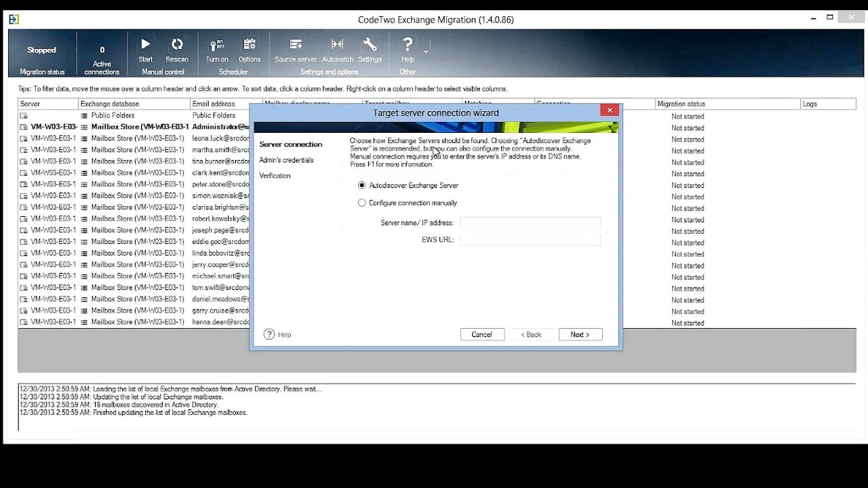Expand the ribbon overflow arrow beside Help
Image resolution: width=868 pixels, height=488 pixels.
coord(426,51)
